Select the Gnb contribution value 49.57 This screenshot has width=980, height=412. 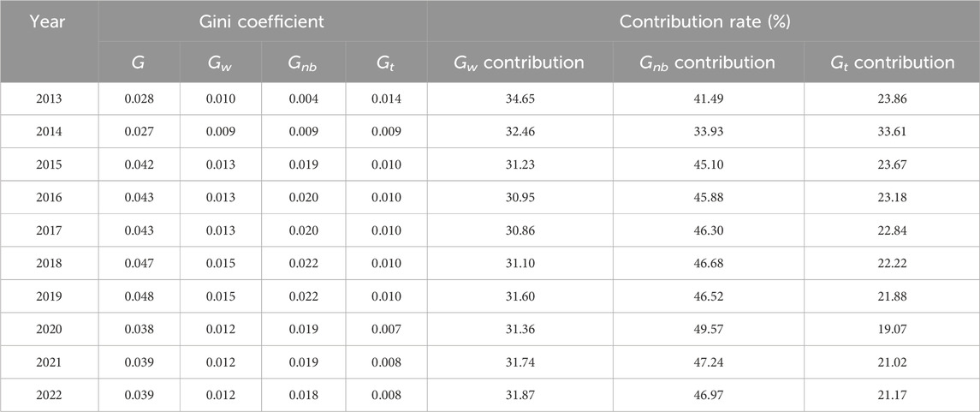pos(708,330)
